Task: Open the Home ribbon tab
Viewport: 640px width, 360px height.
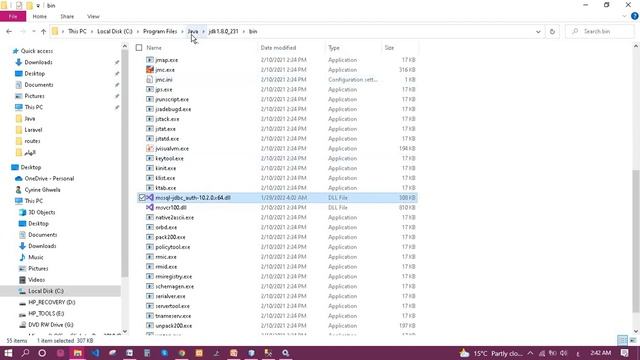Action: tap(40, 16)
